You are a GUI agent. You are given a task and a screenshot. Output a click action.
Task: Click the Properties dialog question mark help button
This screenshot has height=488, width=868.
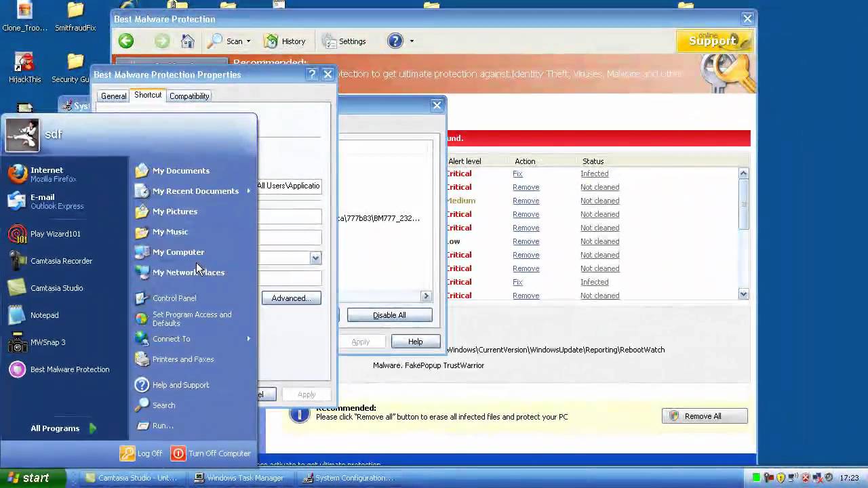point(312,75)
